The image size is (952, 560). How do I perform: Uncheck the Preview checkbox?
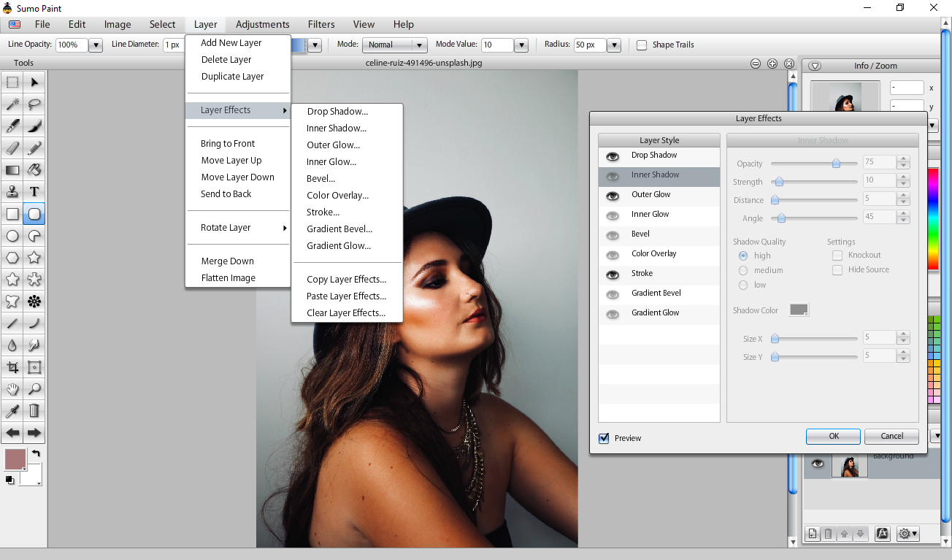click(604, 438)
